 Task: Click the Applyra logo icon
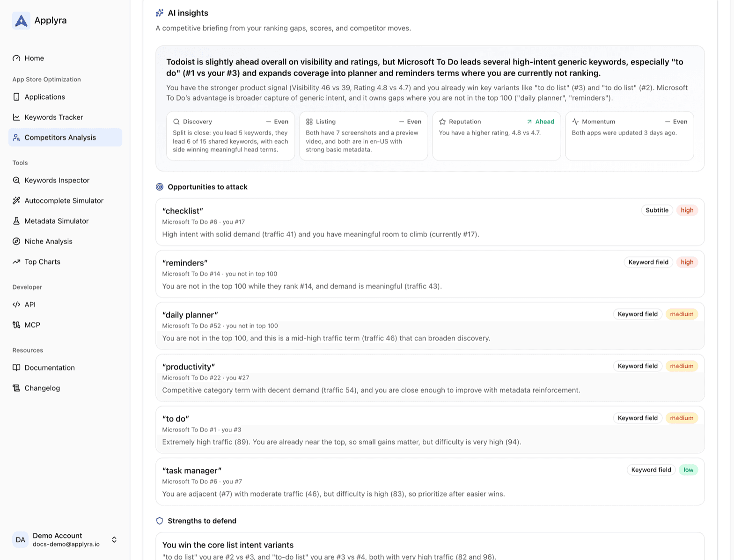point(21,21)
